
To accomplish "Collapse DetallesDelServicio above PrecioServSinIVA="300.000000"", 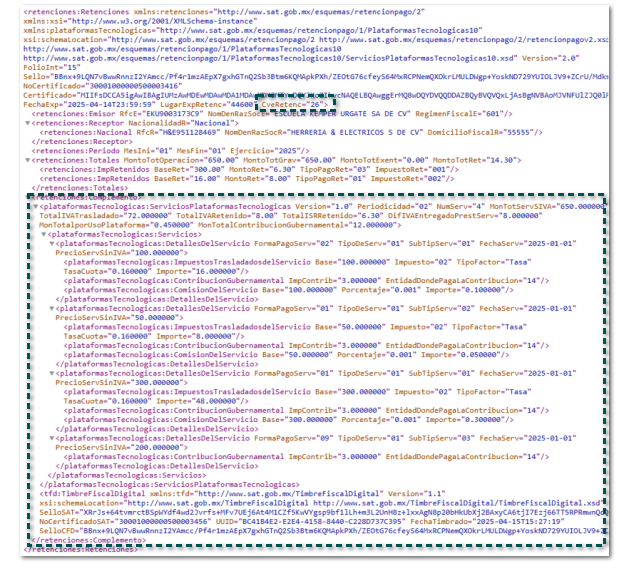I will click(52, 373).
